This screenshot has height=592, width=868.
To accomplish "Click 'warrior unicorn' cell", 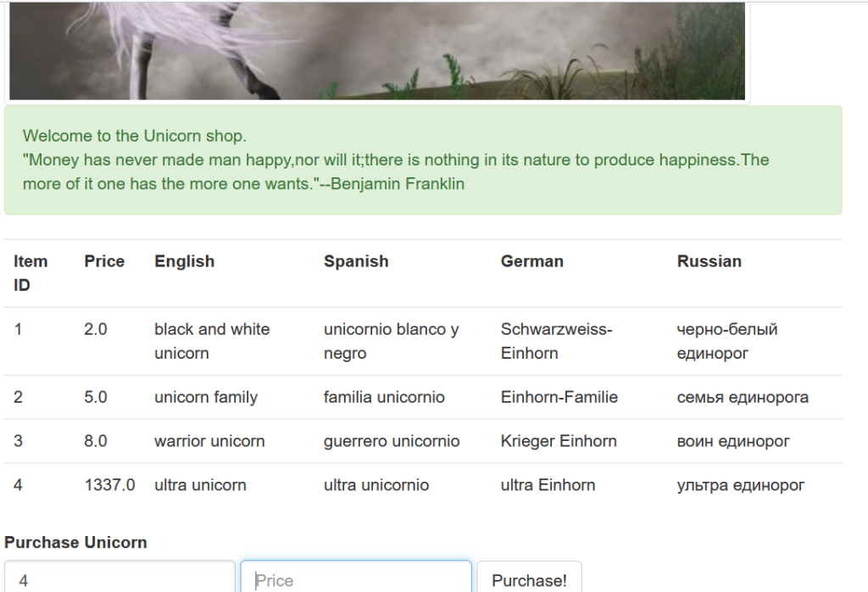I will [209, 441].
